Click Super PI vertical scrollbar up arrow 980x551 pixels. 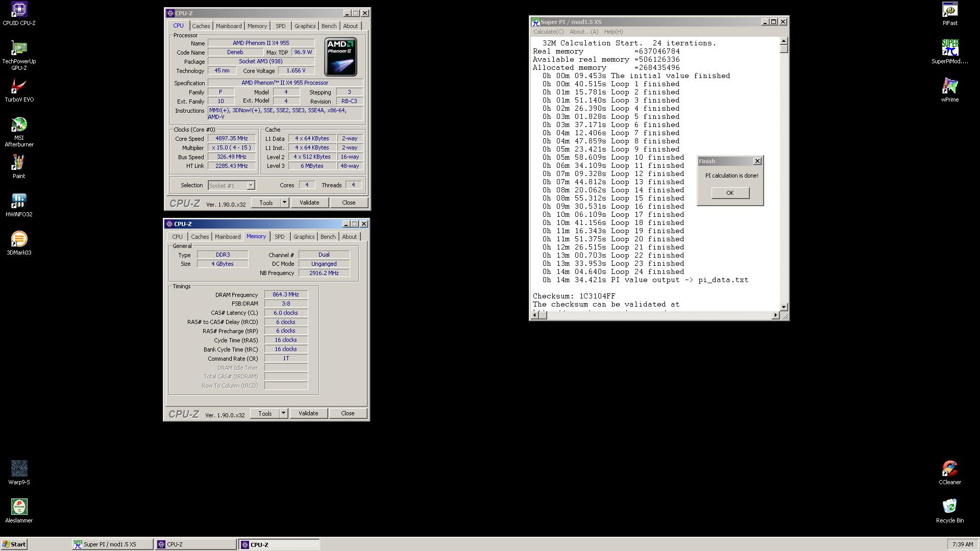coord(784,41)
